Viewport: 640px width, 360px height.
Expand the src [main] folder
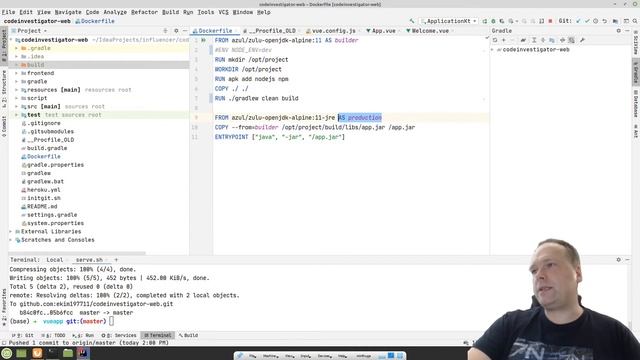tap(17, 107)
